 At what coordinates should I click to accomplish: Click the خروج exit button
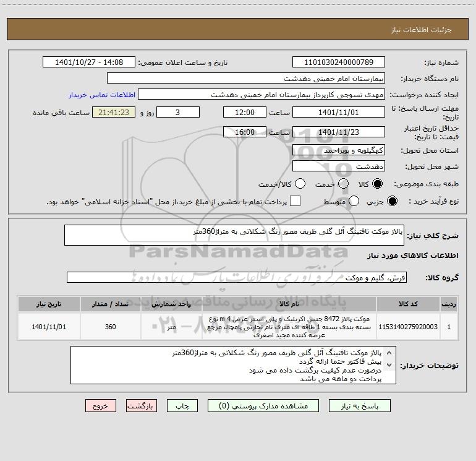click(x=101, y=406)
